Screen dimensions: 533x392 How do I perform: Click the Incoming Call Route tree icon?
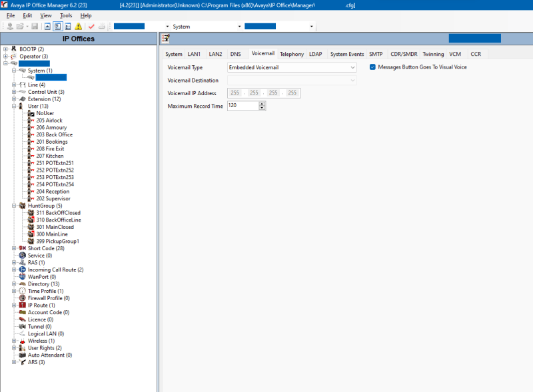[23, 270]
